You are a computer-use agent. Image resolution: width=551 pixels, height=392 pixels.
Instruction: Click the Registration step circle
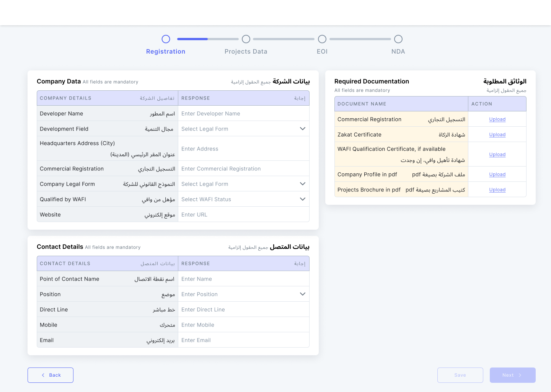click(166, 39)
